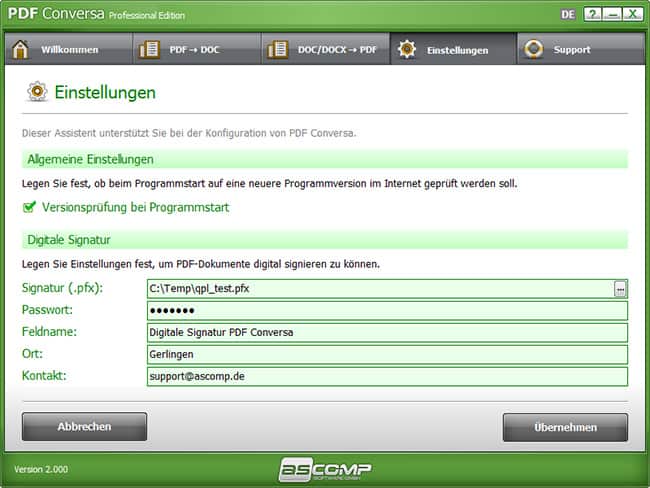Open help with the question mark button

(592, 15)
